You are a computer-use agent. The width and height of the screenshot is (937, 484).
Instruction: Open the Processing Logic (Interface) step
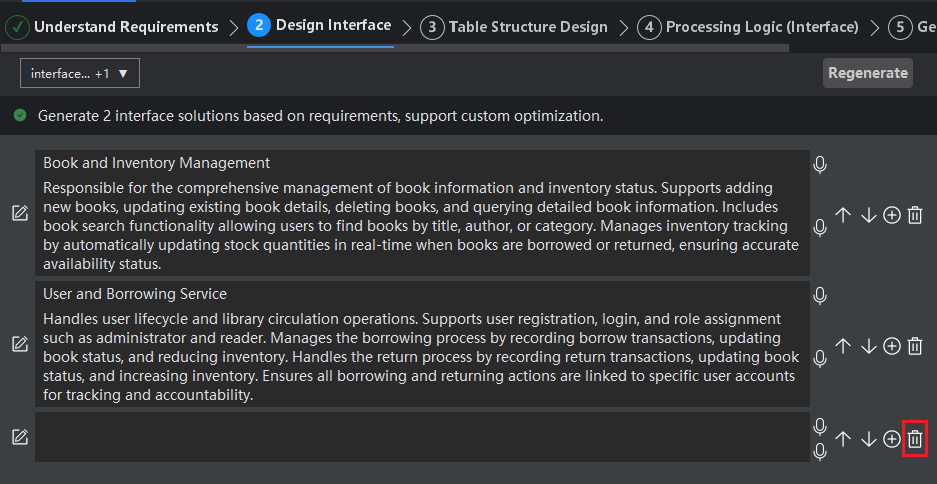[748, 27]
